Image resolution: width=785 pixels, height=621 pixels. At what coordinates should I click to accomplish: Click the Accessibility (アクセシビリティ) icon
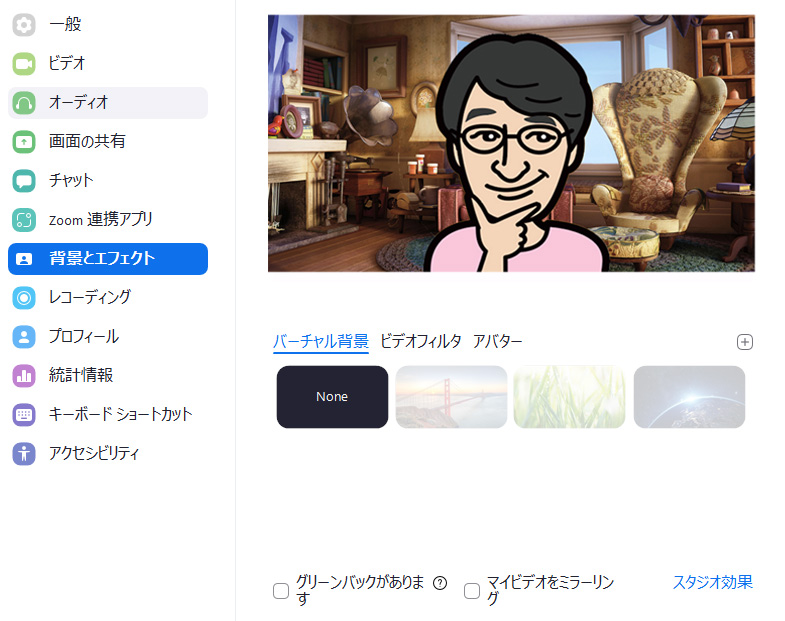pyautogui.click(x=24, y=454)
